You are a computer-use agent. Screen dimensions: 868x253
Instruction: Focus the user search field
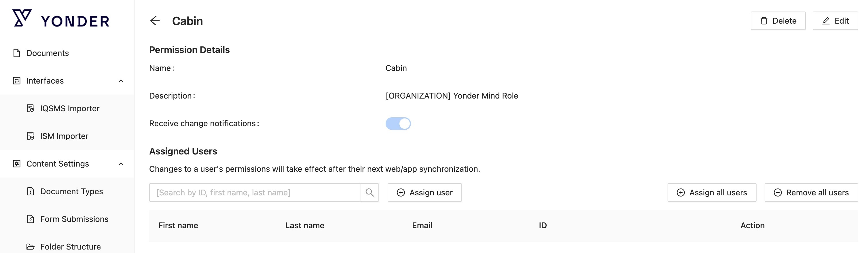255,192
